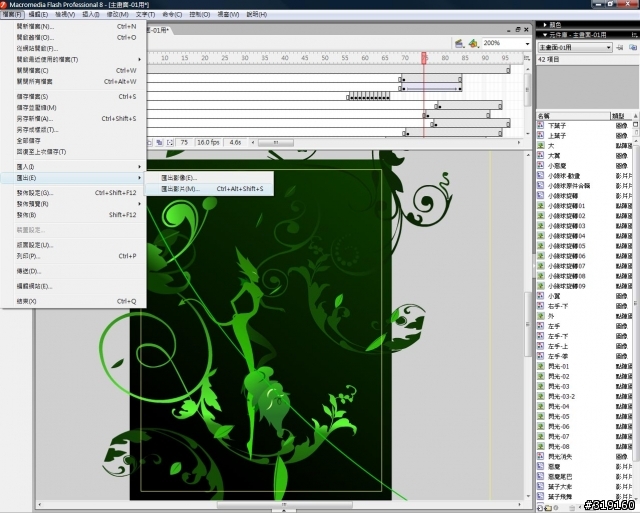Viewport: 640px width, 513px height.
Task: Collapse the 元件庫 library panel
Action: tap(545, 35)
